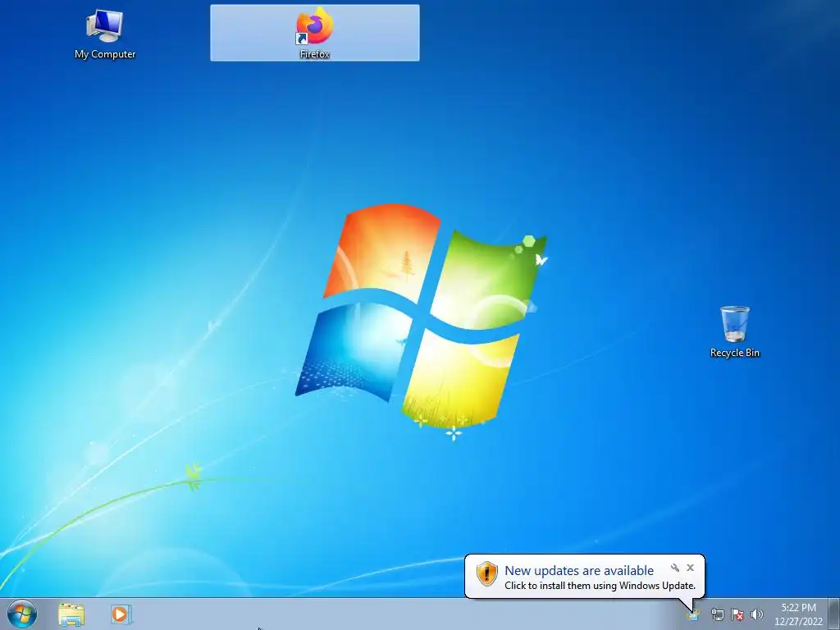Screen dimensions: 840x630
Task: Open the Windows Start menu orb
Action: (x=22, y=614)
